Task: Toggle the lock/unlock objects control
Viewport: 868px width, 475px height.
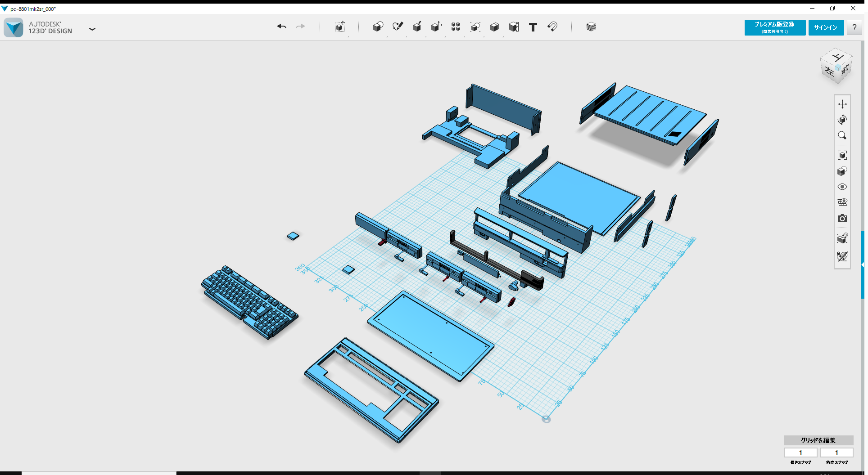Action: click(842, 238)
